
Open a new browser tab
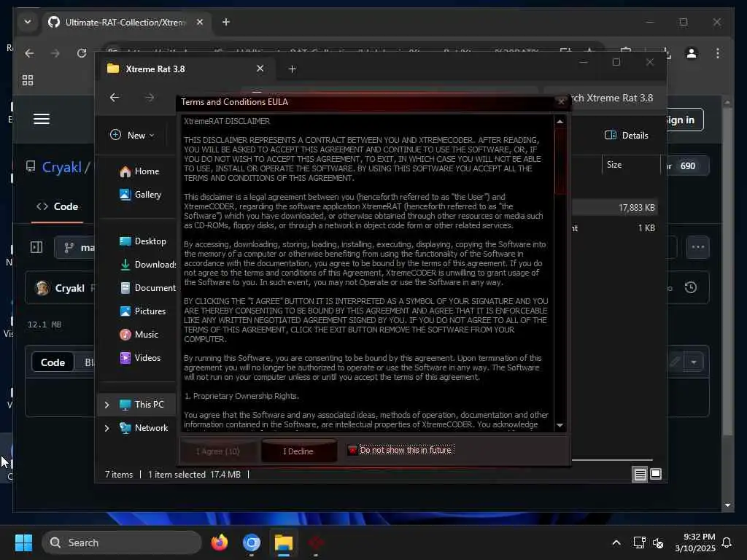226,22
